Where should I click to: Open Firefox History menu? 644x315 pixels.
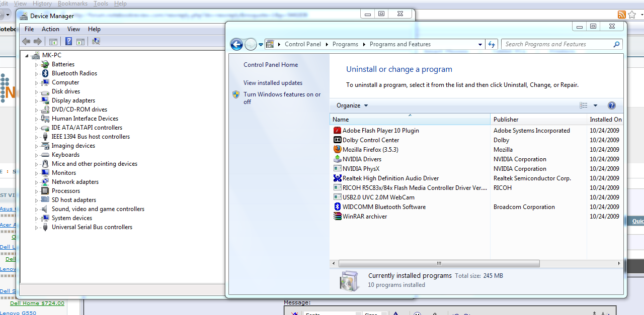(x=42, y=4)
